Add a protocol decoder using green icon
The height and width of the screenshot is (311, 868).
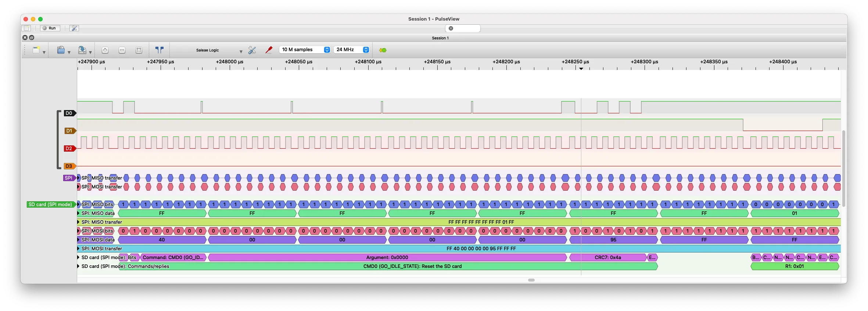coord(383,50)
